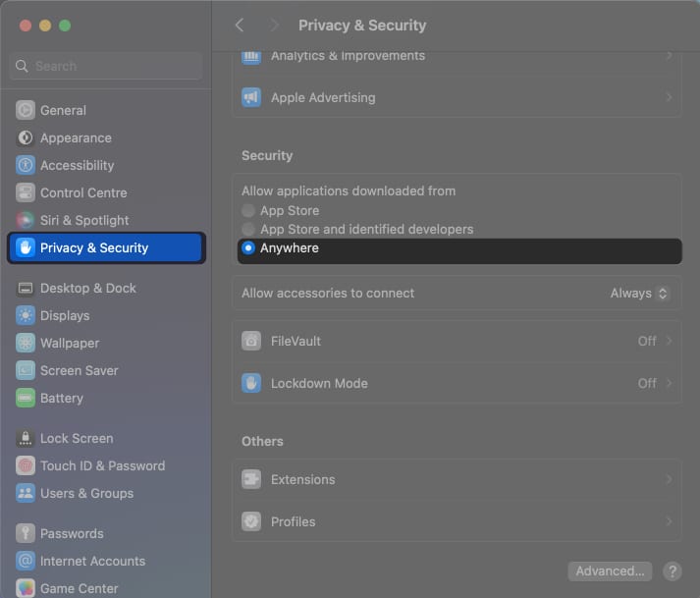700x598 pixels.
Task: Click the Lock Screen padlock icon
Action: [x=26, y=438]
